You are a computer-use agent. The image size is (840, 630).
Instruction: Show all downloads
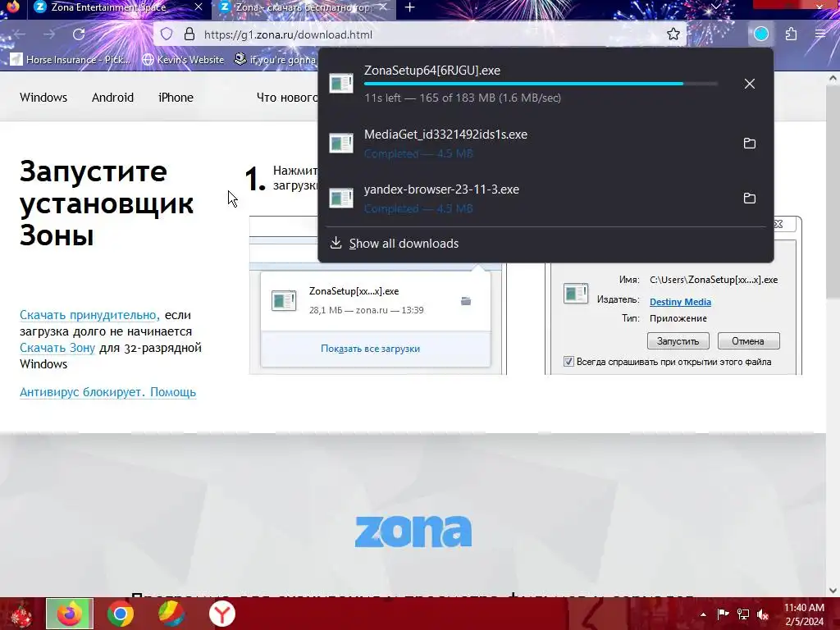click(404, 243)
